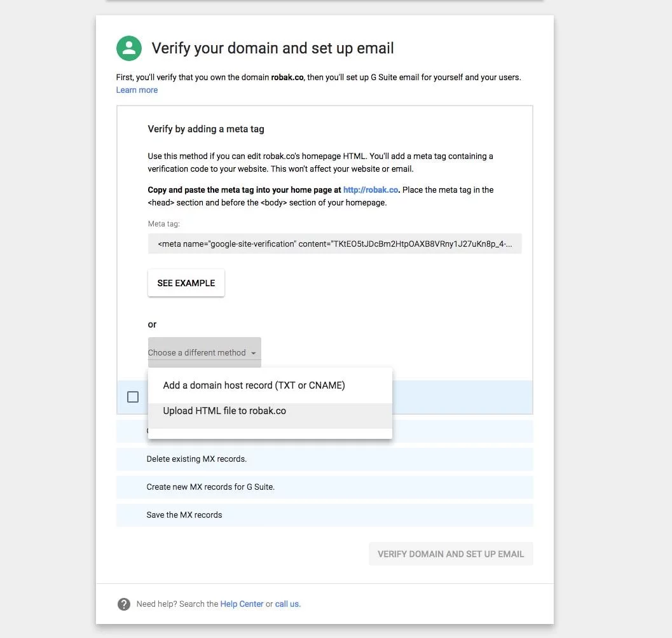Image resolution: width=672 pixels, height=638 pixels.
Task: Check the verification step checkbox
Action: pos(133,396)
